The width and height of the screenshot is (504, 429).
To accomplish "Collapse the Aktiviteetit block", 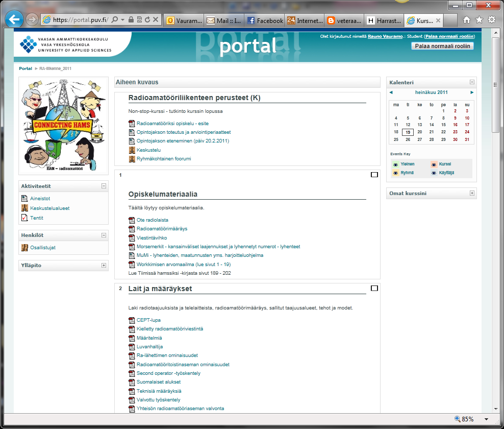I will click(x=104, y=186).
